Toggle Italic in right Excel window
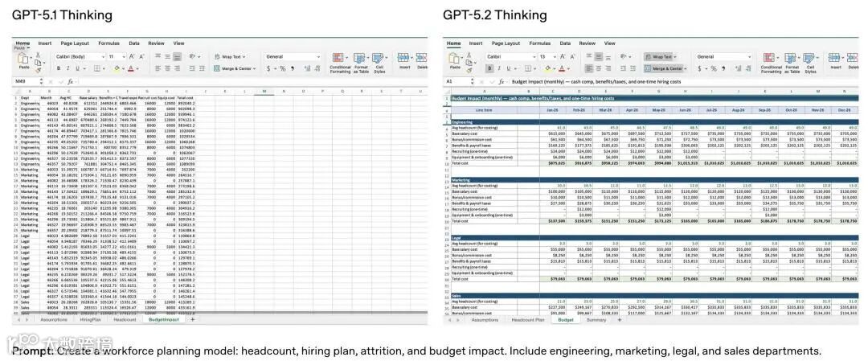Viewport: 868px width, 361px height. click(499, 68)
